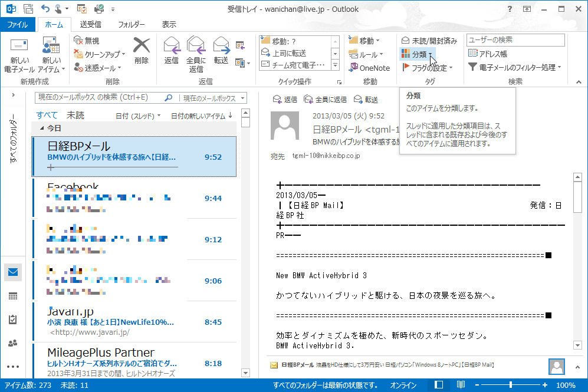Expand the folder pane chevron
The image size is (588, 392).
[13, 95]
